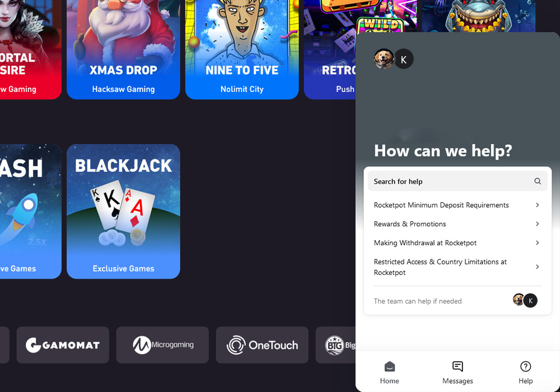The width and height of the screenshot is (560, 392).
Task: Open the Blackjack Exclusive Games card
Action: pos(123,211)
